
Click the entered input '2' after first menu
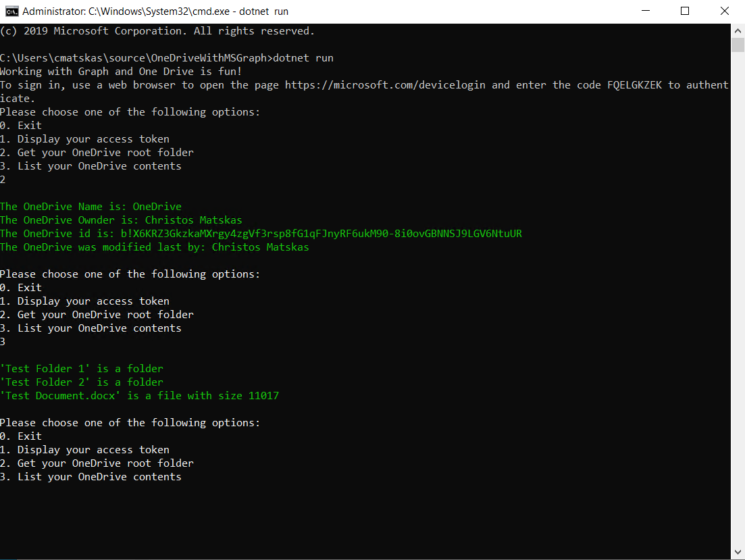coord(3,180)
